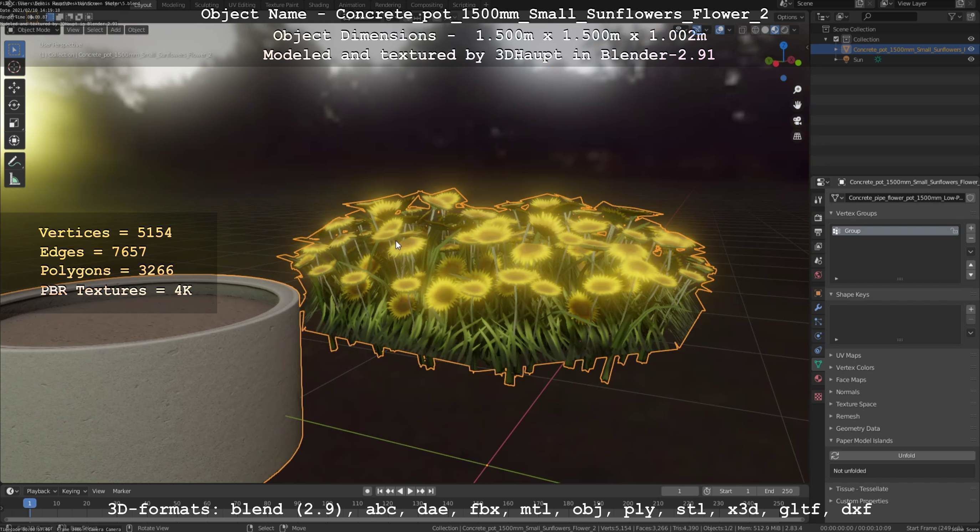This screenshot has width=980, height=532.
Task: Uncheck the Collection checkbox in outliner
Action: click(x=836, y=39)
